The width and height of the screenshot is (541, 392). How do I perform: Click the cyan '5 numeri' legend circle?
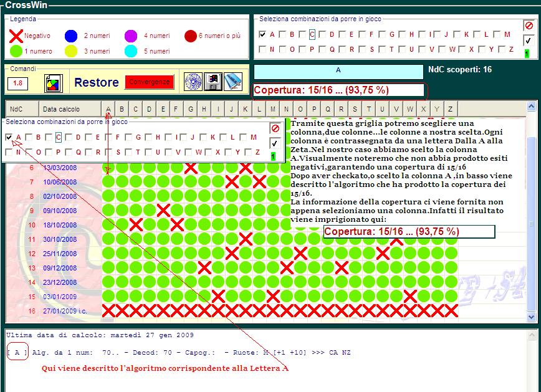pyautogui.click(x=131, y=51)
